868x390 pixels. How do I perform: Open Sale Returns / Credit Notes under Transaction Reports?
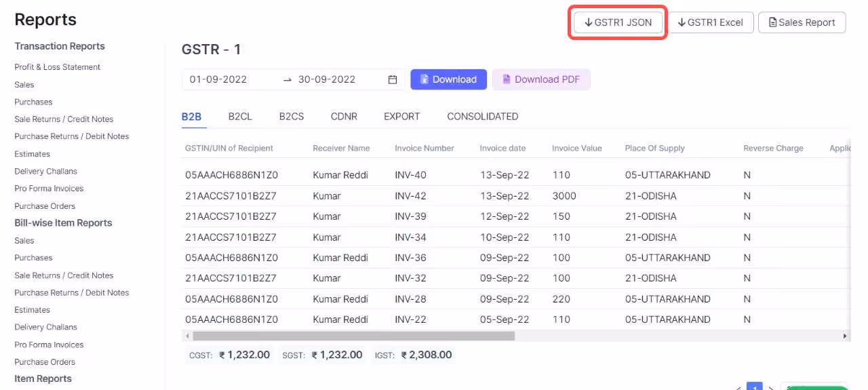64,119
